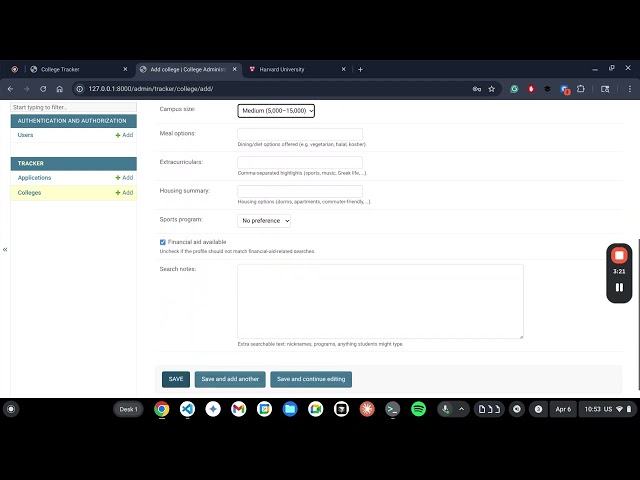Open the Campus size dropdown

point(276,111)
